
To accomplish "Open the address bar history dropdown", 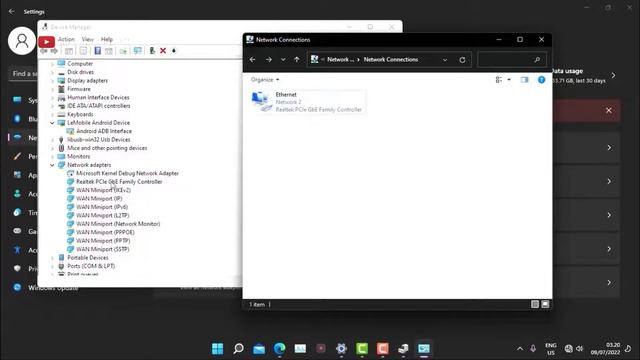I will [x=445, y=60].
